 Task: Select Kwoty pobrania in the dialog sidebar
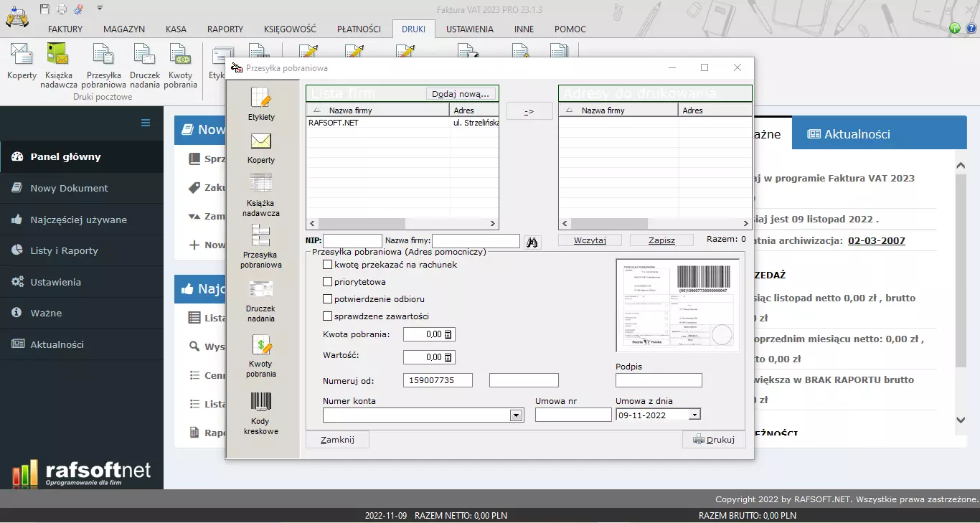point(261,355)
